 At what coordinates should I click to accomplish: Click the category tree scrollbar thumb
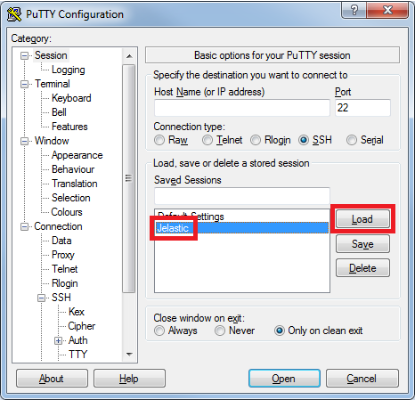[x=129, y=178]
